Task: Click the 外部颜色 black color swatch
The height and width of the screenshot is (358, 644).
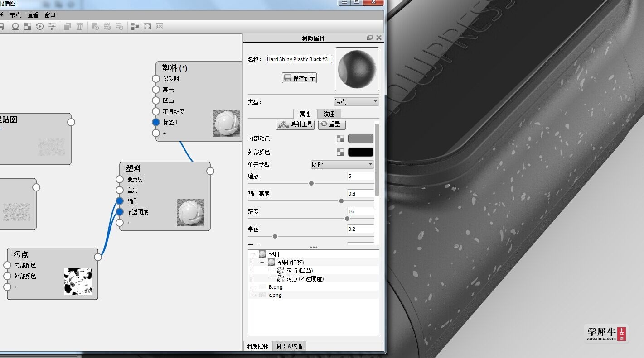Action: (361, 152)
